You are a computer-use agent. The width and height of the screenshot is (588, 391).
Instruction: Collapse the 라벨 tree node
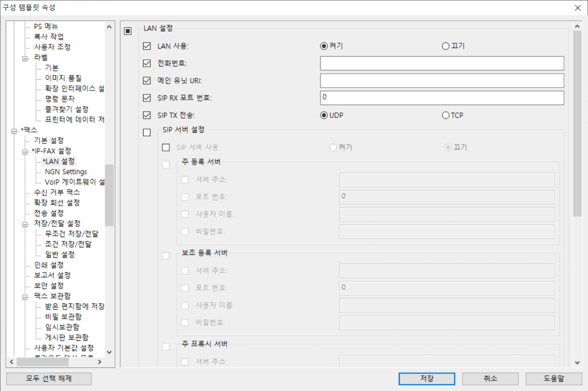(25, 59)
